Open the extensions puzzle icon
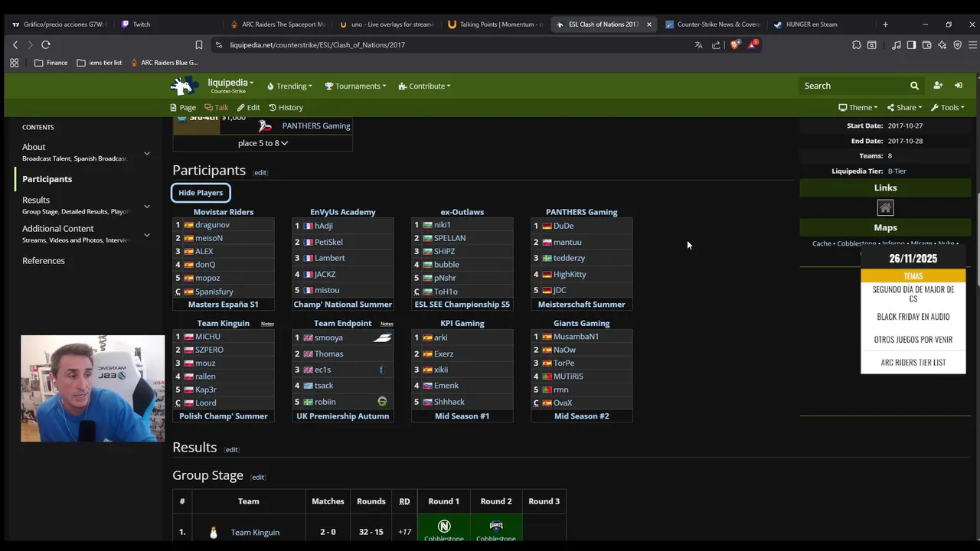The width and height of the screenshot is (980, 551). tap(857, 45)
